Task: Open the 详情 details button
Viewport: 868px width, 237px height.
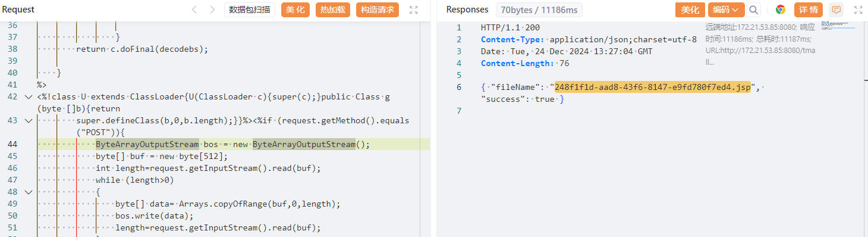Action: [x=809, y=10]
